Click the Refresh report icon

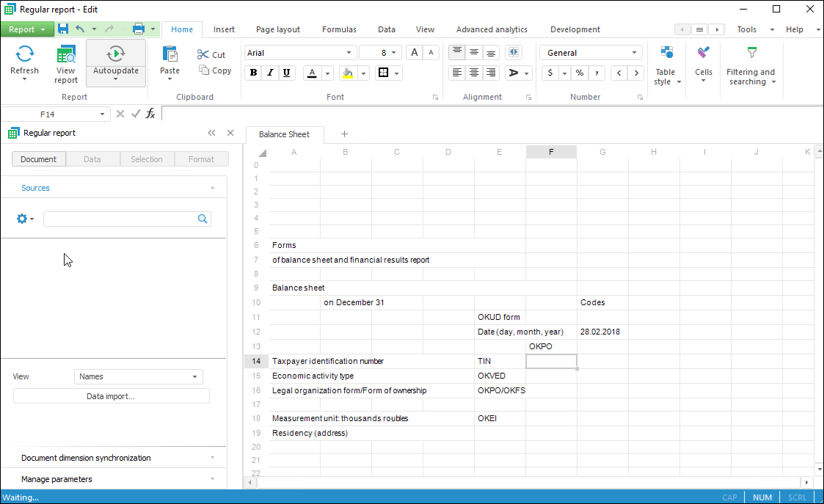[24, 54]
